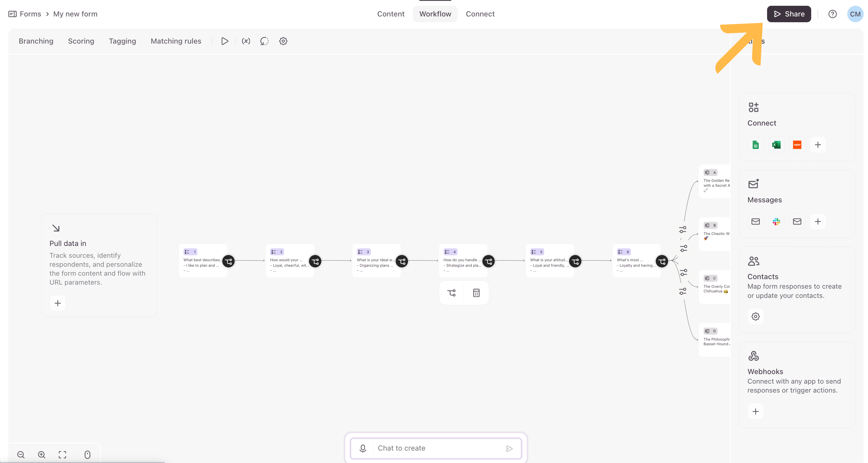Go to Forms in the breadcrumb
The width and height of the screenshot is (868, 463).
(x=30, y=14)
